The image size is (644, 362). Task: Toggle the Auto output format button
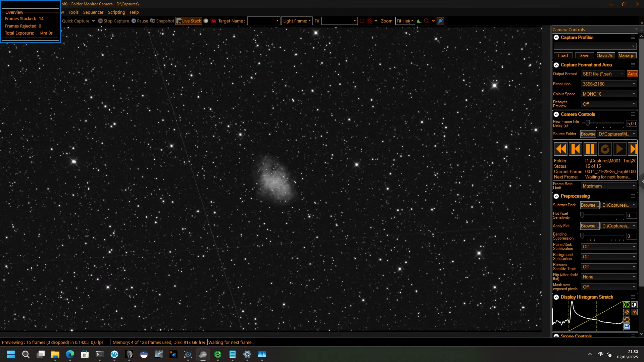tap(632, 74)
